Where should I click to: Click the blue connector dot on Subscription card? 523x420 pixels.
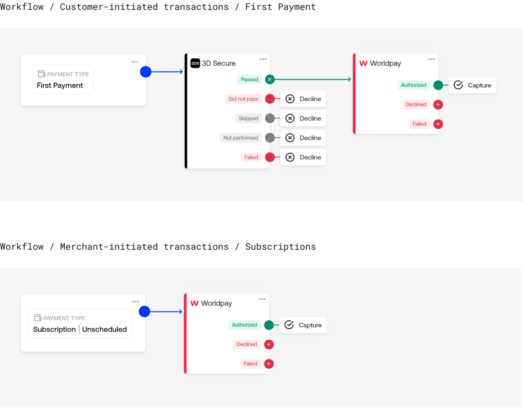pos(144,312)
